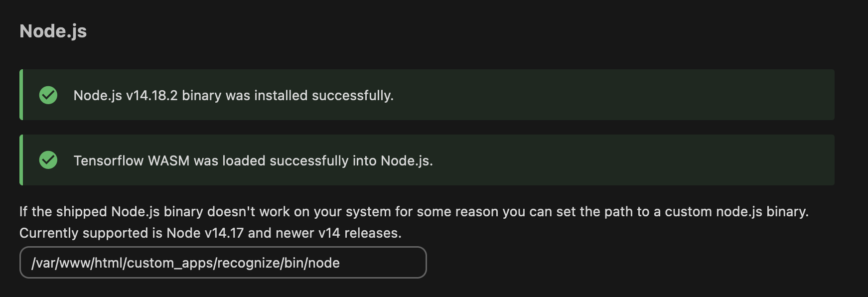Select the custom node.js binary path field
Viewport: 868px width, 297px height.
223,262
